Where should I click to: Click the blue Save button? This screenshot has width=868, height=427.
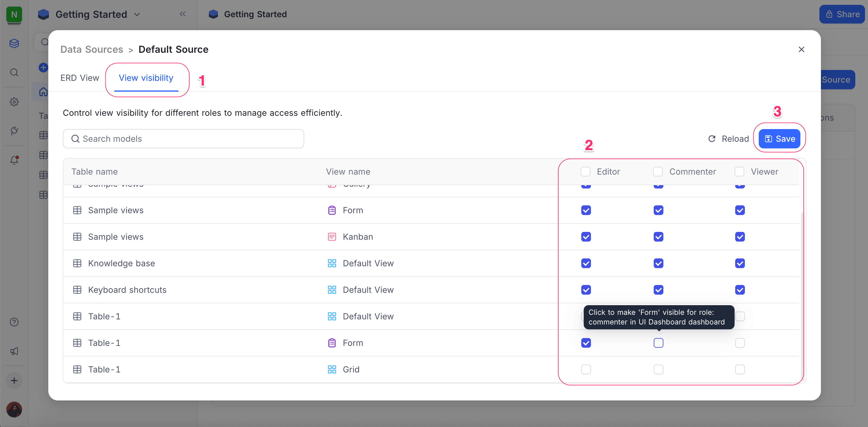coord(779,139)
